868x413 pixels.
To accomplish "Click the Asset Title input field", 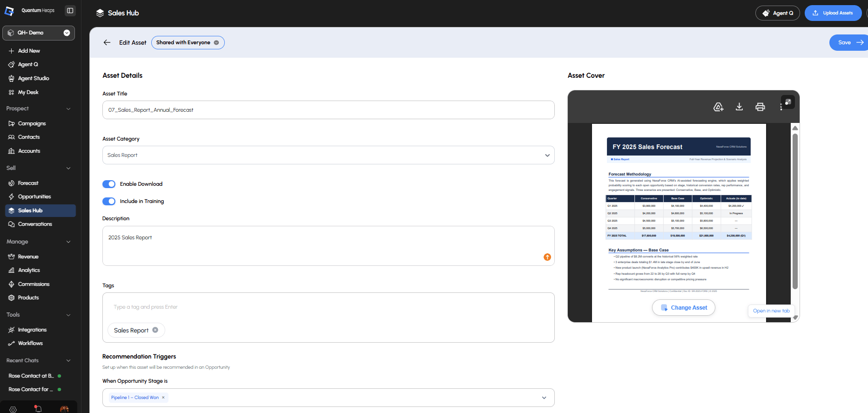I will [328, 110].
